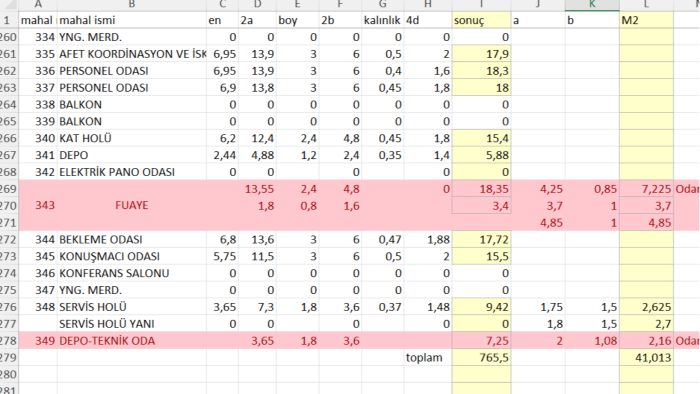Select mahal number 343

tap(38, 206)
